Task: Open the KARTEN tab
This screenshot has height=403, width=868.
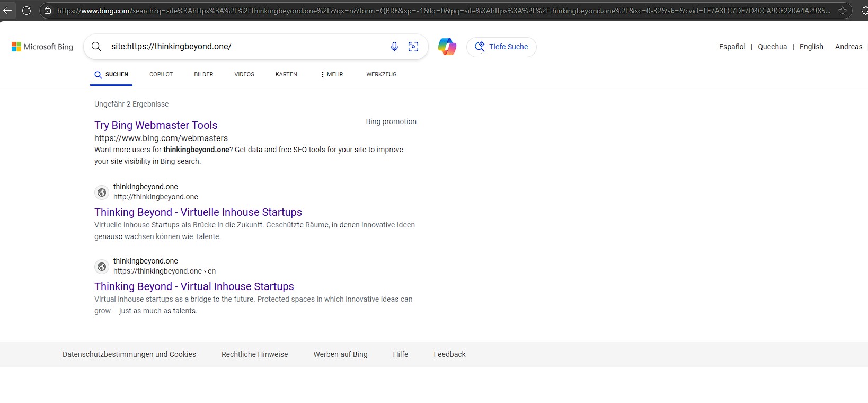Action: [x=286, y=74]
